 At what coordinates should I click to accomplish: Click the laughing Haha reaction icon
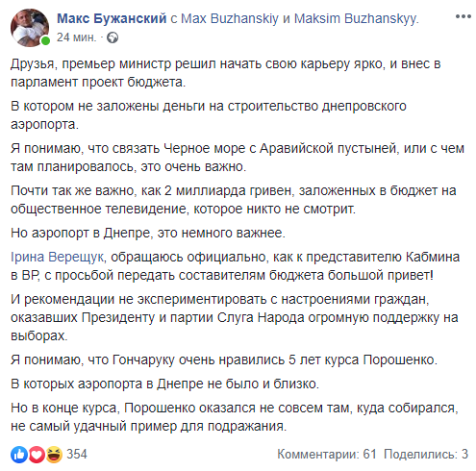54,455
